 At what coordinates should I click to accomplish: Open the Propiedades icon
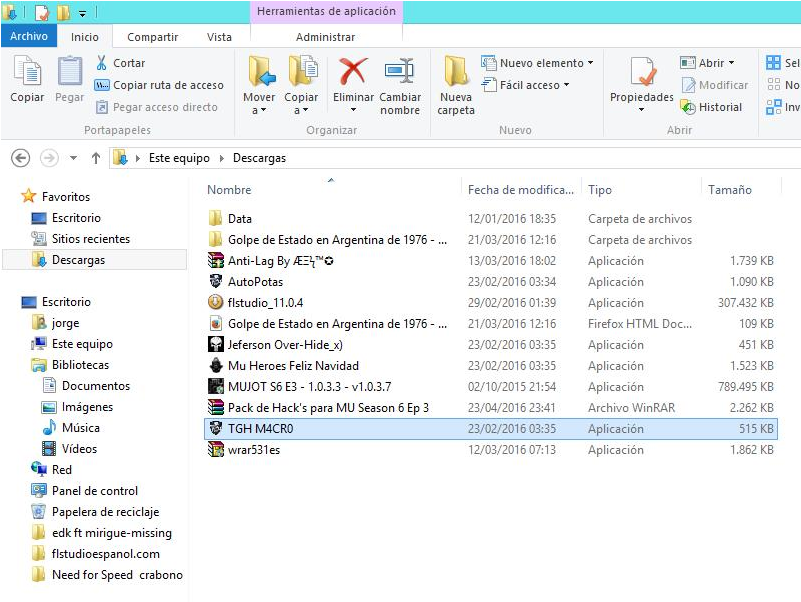click(642, 72)
